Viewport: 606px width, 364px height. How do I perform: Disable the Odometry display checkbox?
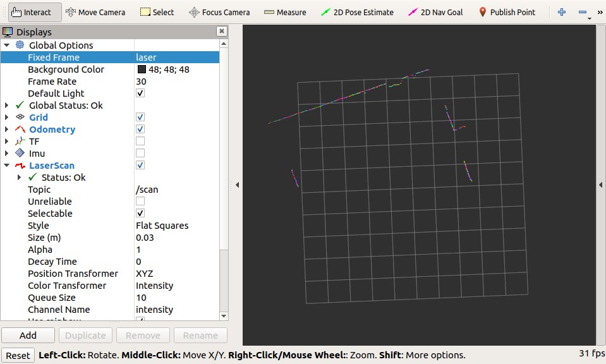140,129
